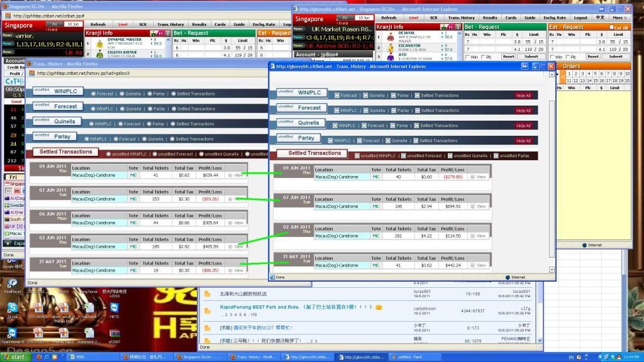The image size is (644, 362).
Task: Click Logout in the IE toolbar
Action: [580, 18]
